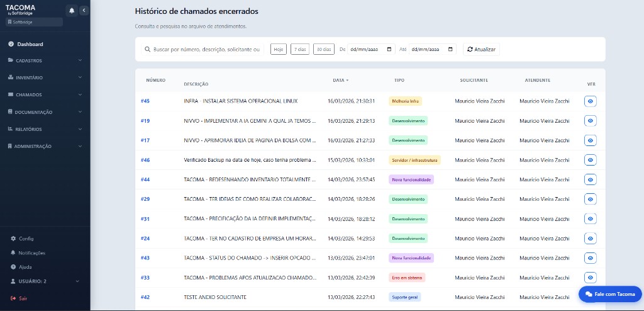Viewport: 644px width, 311px height.
Task: Open ticket #44 link
Action: 145,179
